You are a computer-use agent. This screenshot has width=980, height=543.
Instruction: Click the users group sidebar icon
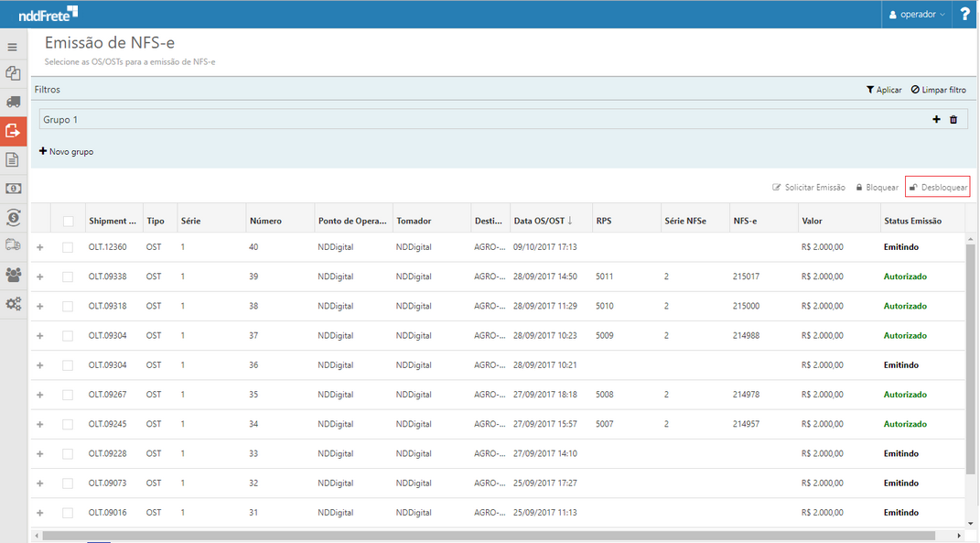[13, 275]
